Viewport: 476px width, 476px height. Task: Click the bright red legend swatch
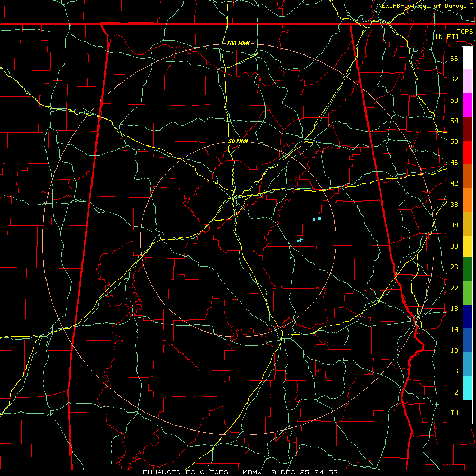(x=467, y=152)
